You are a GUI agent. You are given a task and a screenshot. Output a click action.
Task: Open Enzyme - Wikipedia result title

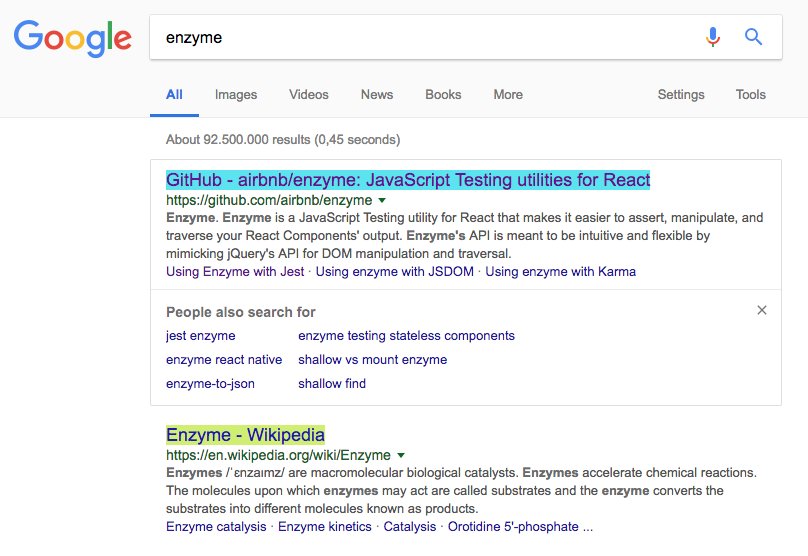pos(245,435)
